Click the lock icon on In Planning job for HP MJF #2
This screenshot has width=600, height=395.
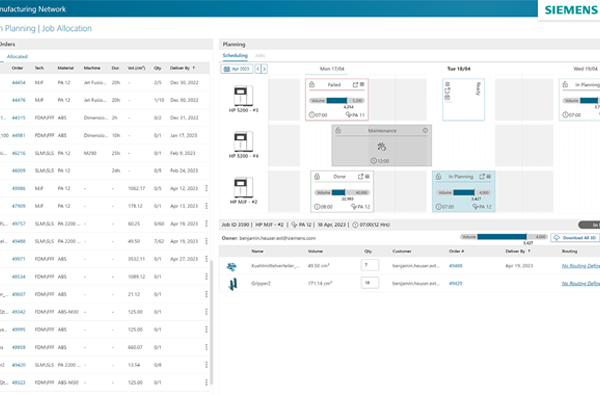pos(439,176)
